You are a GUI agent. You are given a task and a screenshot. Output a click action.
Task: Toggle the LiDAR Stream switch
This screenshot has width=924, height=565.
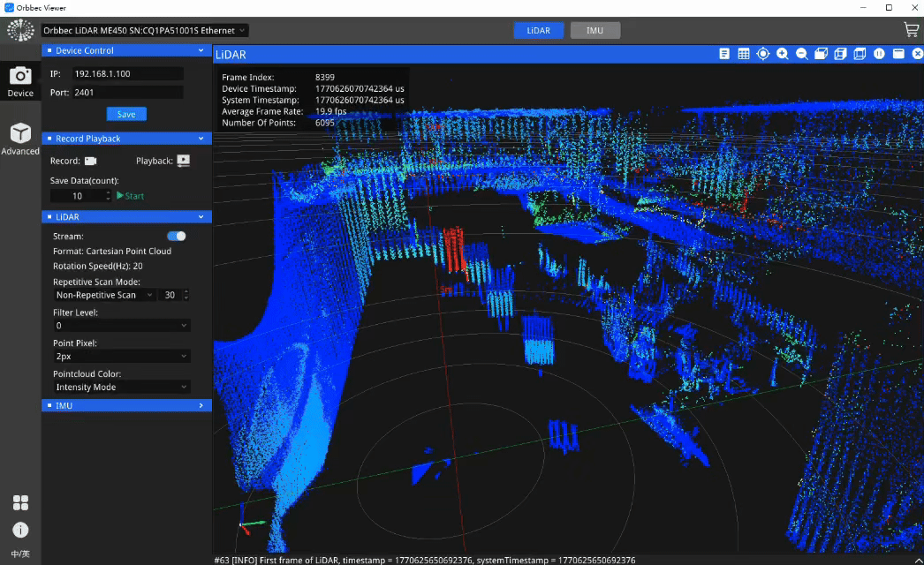[176, 237]
